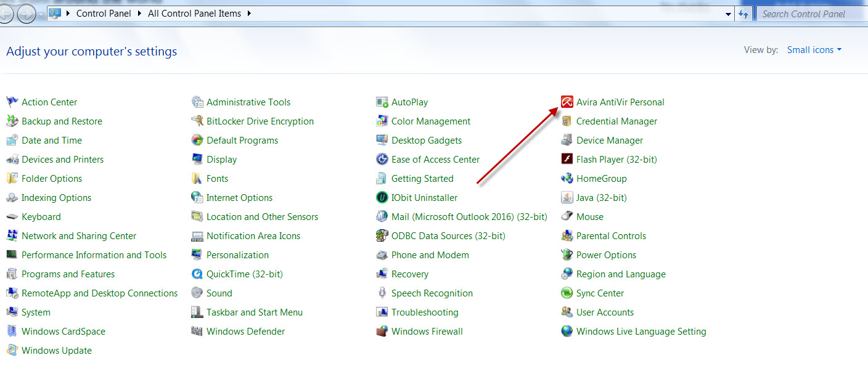Open the Avira AntiVir Personal red icon
The image size is (868, 371).
pyautogui.click(x=567, y=102)
